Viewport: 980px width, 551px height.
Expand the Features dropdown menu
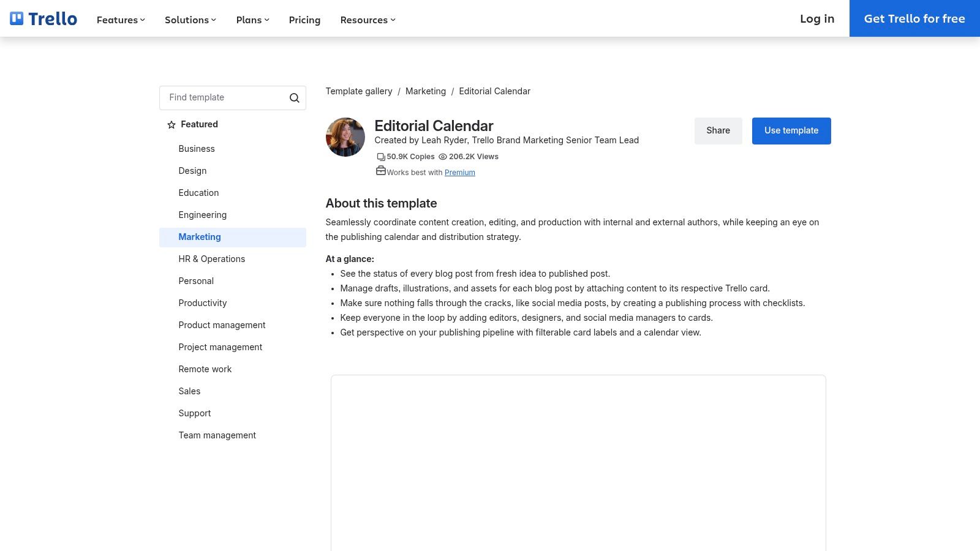point(121,20)
